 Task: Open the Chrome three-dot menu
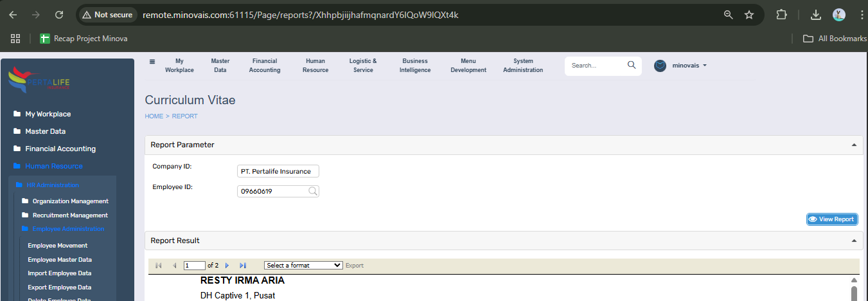coord(860,14)
